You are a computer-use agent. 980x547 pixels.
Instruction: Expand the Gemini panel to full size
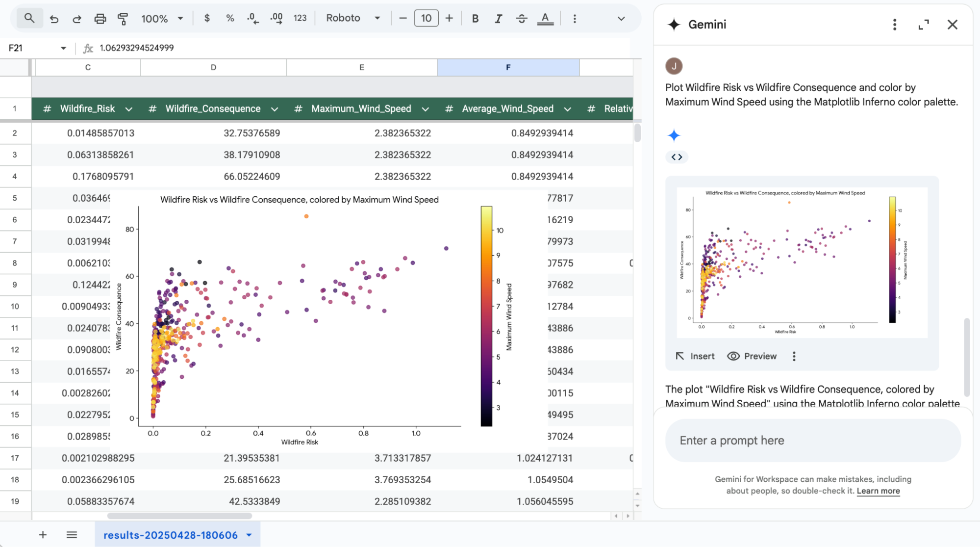(x=924, y=25)
